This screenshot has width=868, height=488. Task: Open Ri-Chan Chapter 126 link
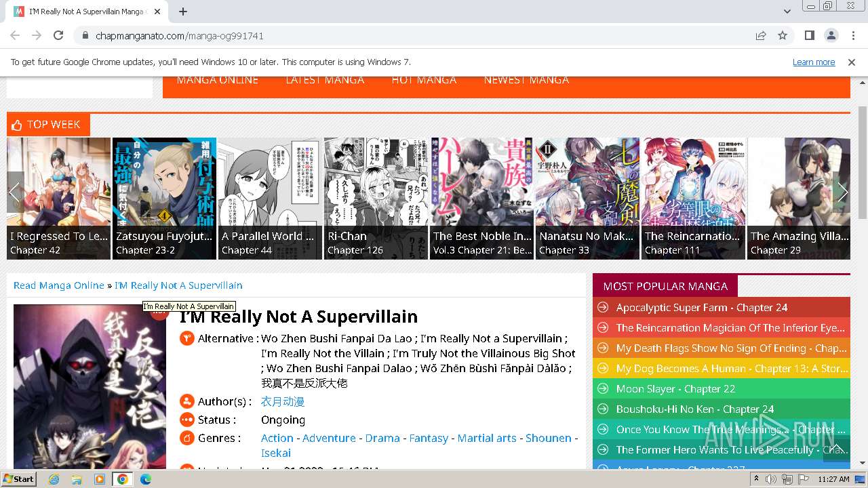pyautogui.click(x=355, y=250)
